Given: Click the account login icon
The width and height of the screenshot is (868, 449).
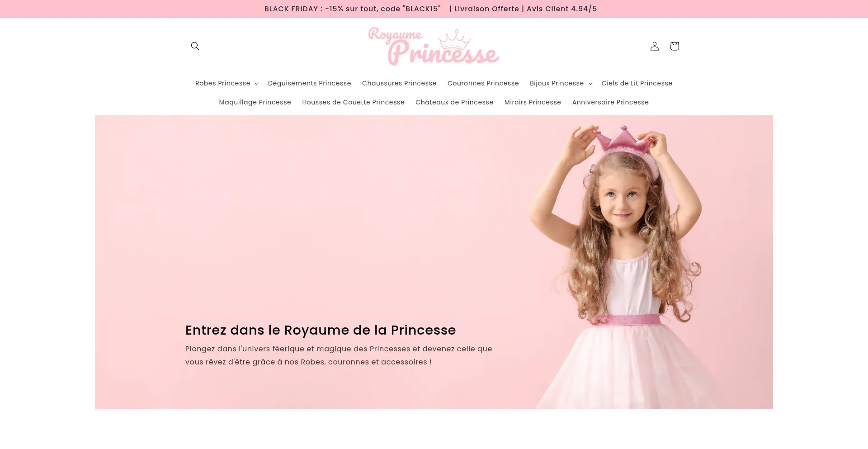Looking at the screenshot, I should click(654, 46).
